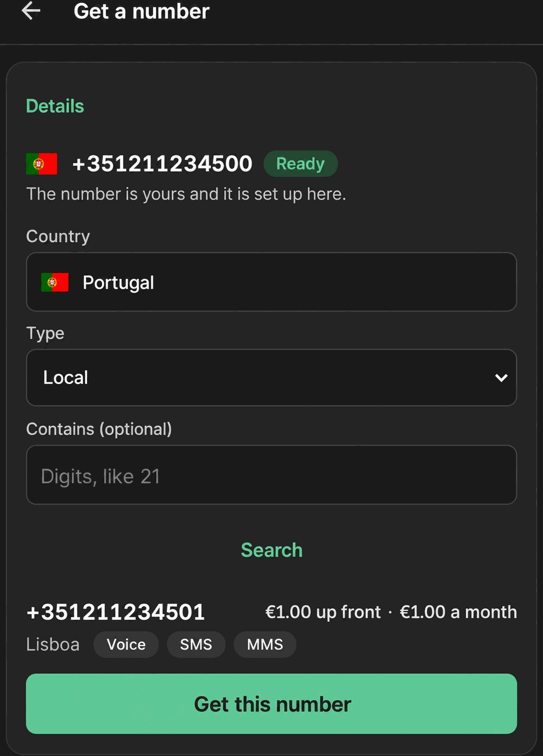
Task: Click the €1.00 a month price text
Action: point(458,612)
